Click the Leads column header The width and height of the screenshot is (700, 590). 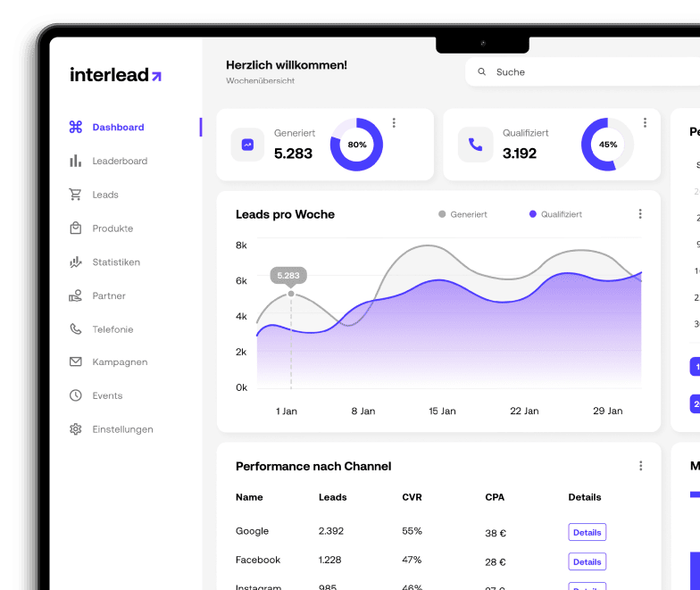tap(332, 497)
